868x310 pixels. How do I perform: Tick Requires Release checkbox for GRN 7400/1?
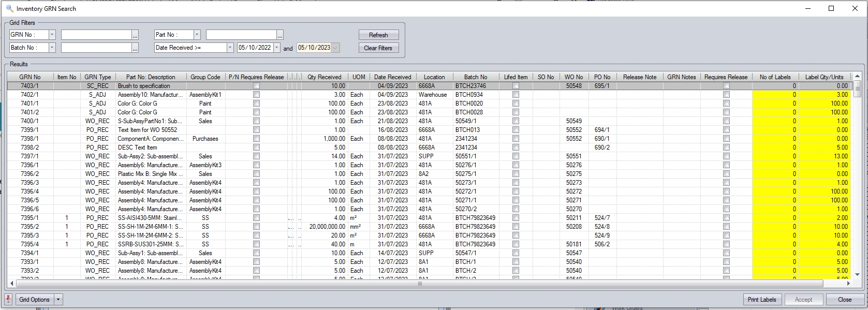[726, 121]
